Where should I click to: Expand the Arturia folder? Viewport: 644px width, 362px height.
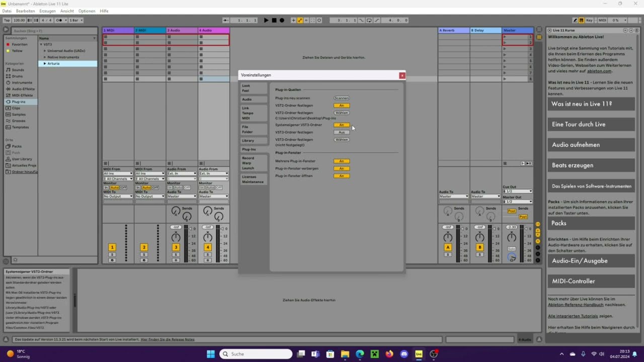point(45,64)
